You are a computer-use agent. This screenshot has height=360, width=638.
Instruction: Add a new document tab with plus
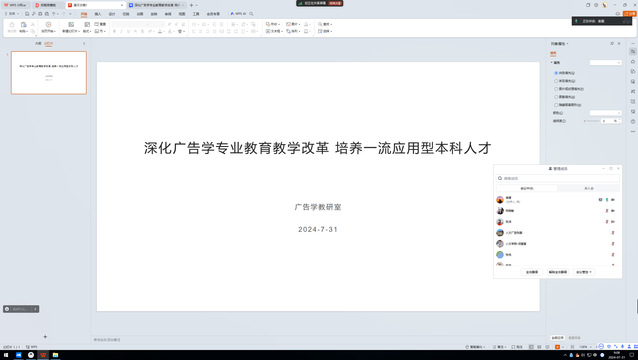click(x=191, y=5)
